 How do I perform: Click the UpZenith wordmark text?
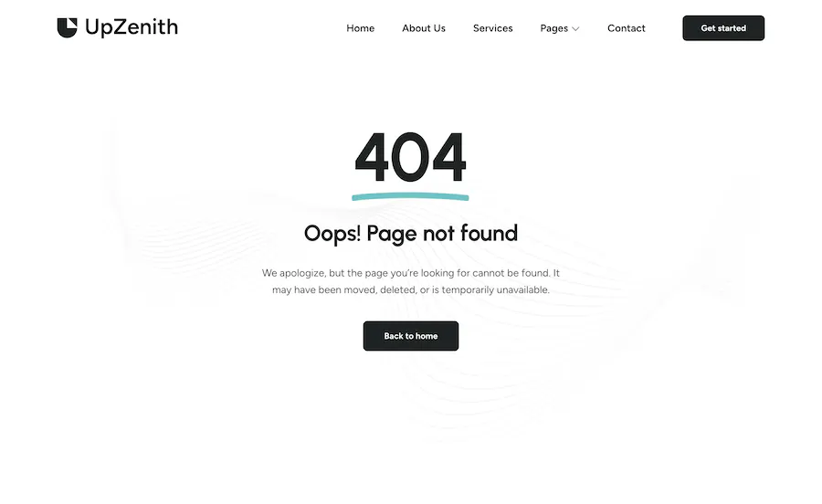[132, 27]
